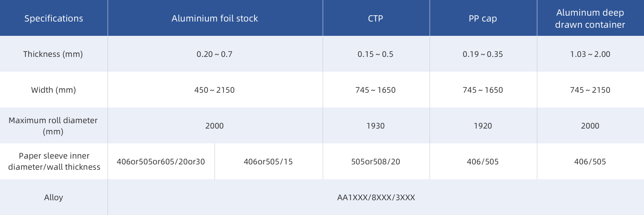
Task: Click the 0.20~0.7 thickness cell
Action: point(215,54)
